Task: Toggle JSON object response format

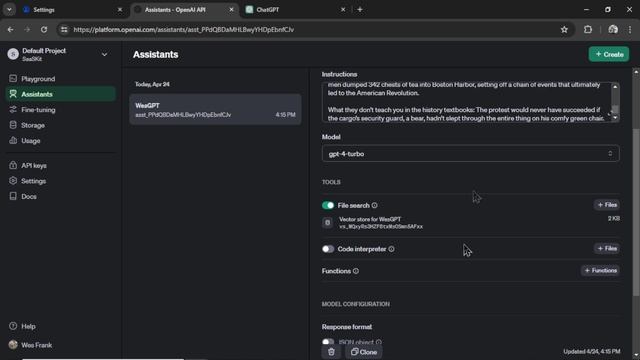Action: [x=328, y=342]
